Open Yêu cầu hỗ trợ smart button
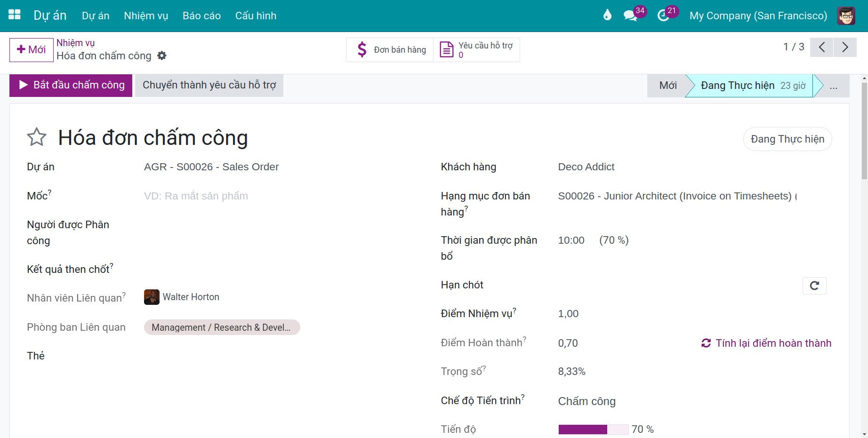Screen dimensions: 868x438 point(476,50)
